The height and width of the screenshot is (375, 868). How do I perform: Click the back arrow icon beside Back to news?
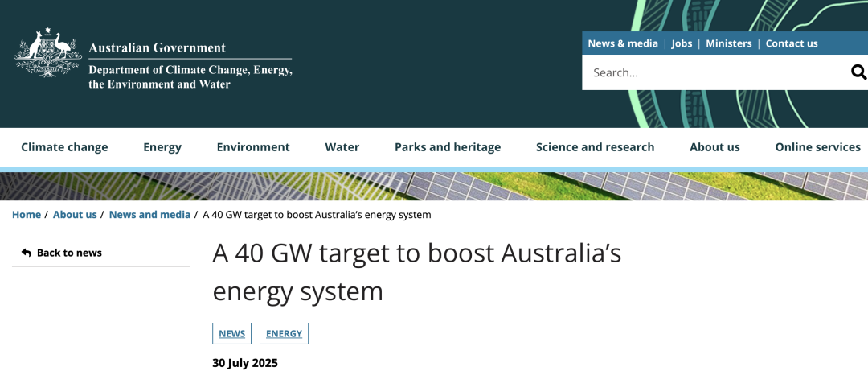[x=27, y=253]
